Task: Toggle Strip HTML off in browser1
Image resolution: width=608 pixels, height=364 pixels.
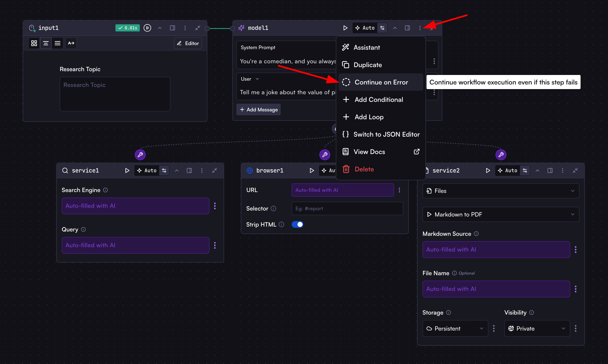Action: [297, 224]
